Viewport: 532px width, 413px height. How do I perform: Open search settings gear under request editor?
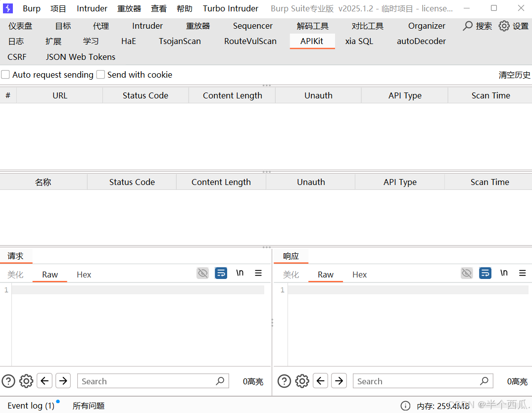pos(26,381)
